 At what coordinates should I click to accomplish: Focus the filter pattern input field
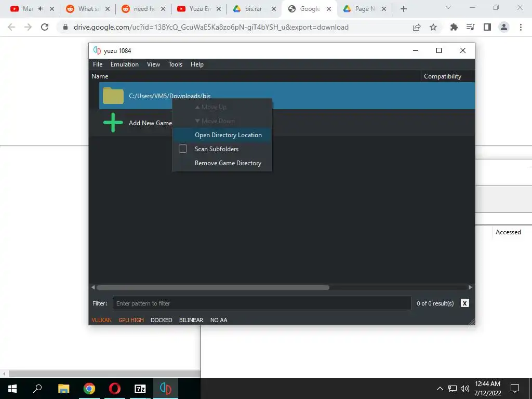(x=262, y=303)
